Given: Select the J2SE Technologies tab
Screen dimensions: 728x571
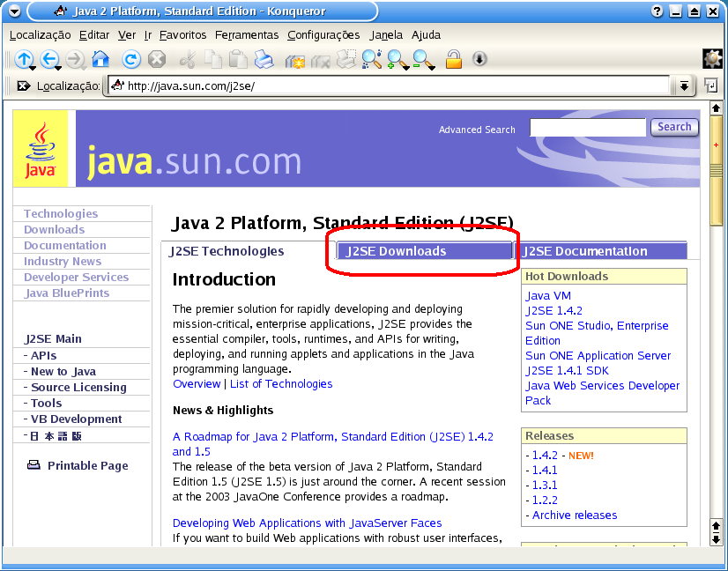Looking at the screenshot, I should (x=227, y=251).
